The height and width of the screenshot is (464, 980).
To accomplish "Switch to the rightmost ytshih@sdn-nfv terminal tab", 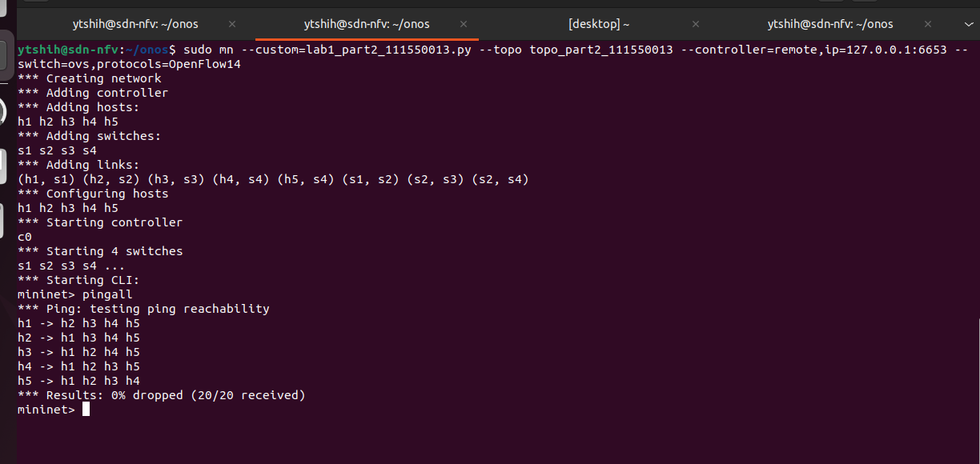I will pyautogui.click(x=830, y=24).
